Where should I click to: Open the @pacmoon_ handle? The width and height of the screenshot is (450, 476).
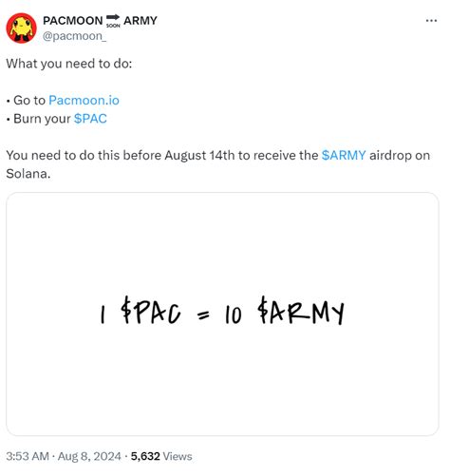[74, 36]
